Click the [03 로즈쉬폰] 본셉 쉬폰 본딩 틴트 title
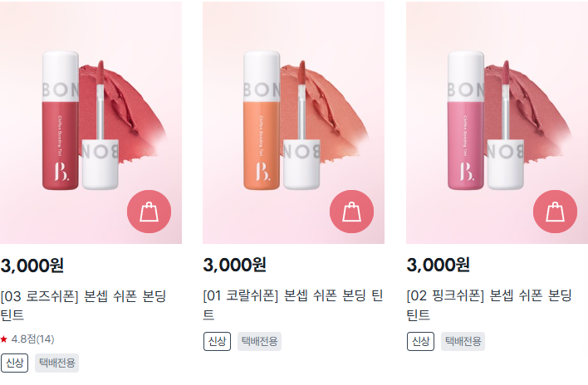This screenshot has width=588, height=385. pos(83,305)
